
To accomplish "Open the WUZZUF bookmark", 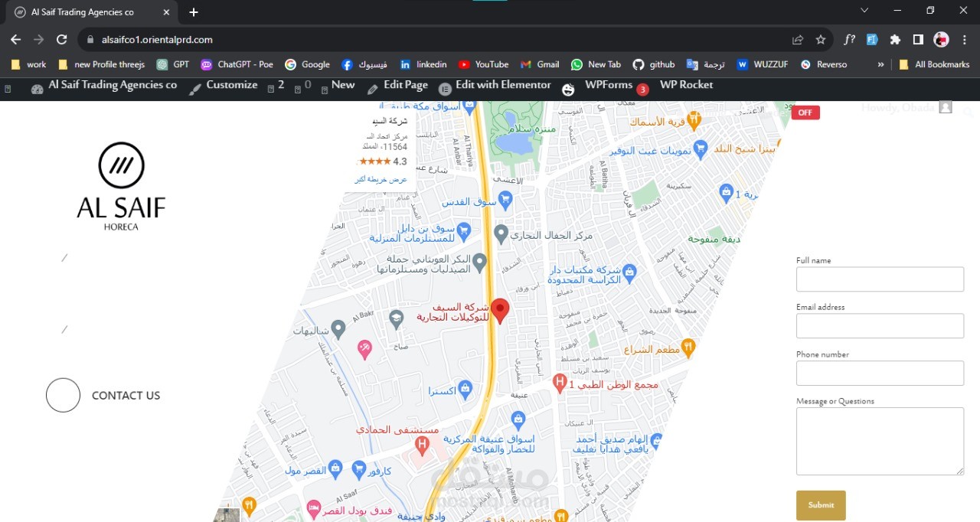I will point(763,64).
